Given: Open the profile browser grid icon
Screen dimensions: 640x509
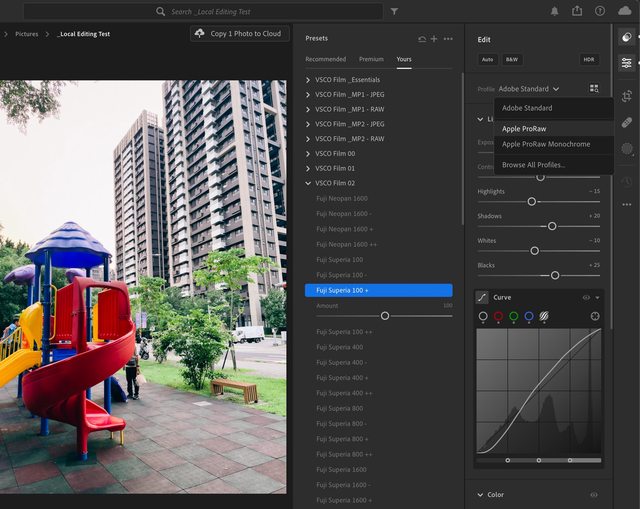Looking at the screenshot, I should (594, 89).
